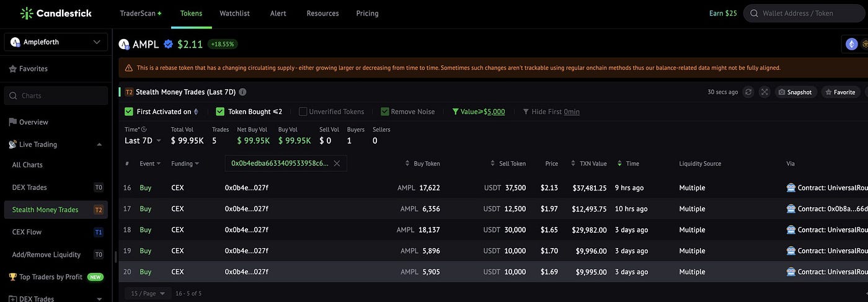Expand the DEX Trades bottom section
This screenshot has width=868, height=302.
coord(99,299)
